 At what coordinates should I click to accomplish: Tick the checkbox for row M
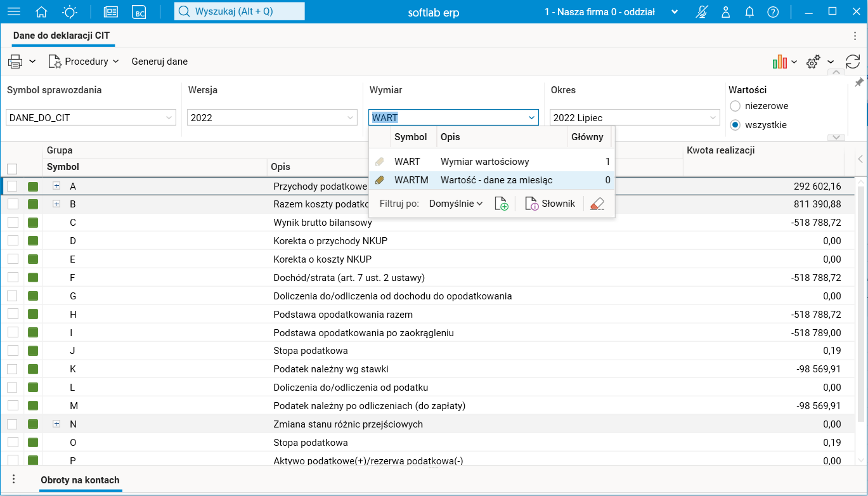[x=12, y=406]
